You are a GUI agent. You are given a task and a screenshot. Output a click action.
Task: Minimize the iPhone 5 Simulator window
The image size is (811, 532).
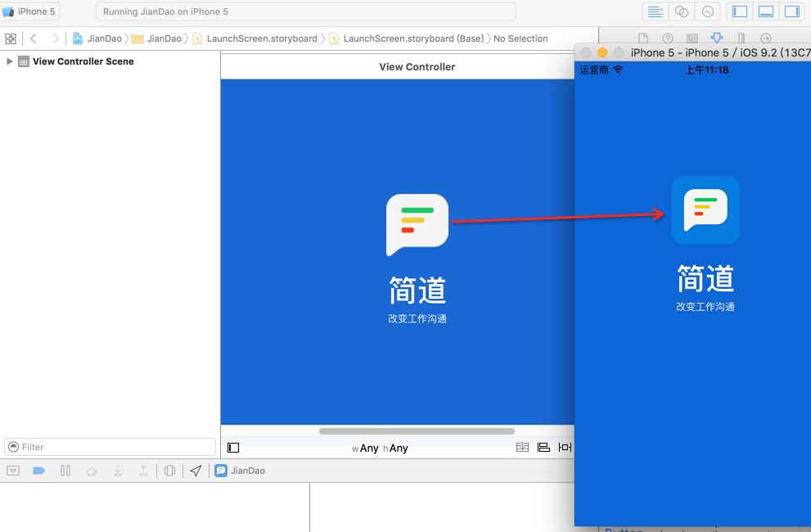(602, 52)
